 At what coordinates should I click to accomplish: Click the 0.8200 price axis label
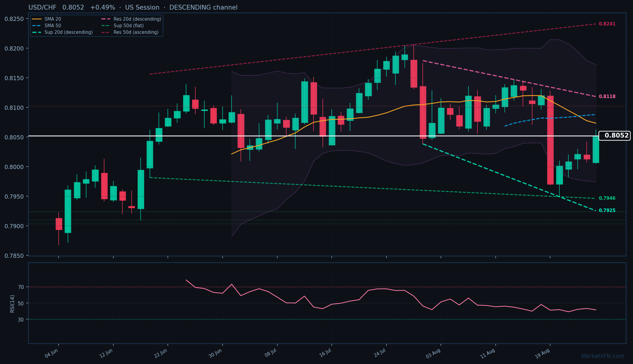tap(14, 48)
